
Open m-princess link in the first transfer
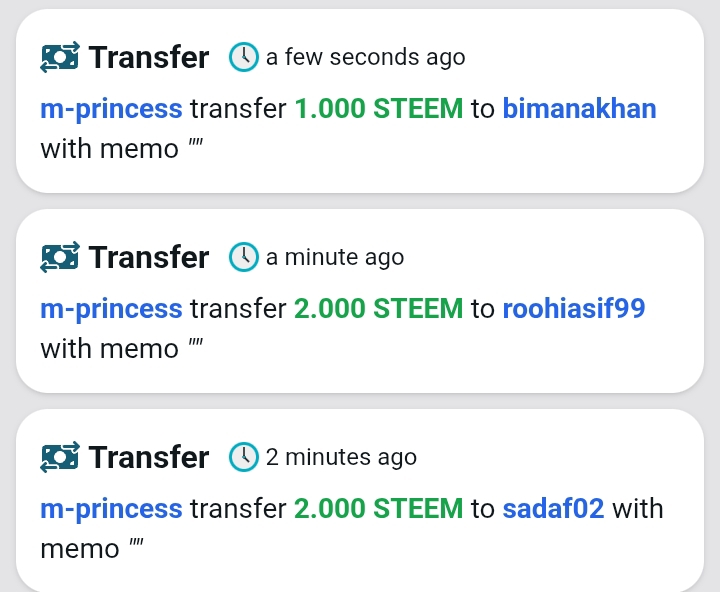[112, 110]
